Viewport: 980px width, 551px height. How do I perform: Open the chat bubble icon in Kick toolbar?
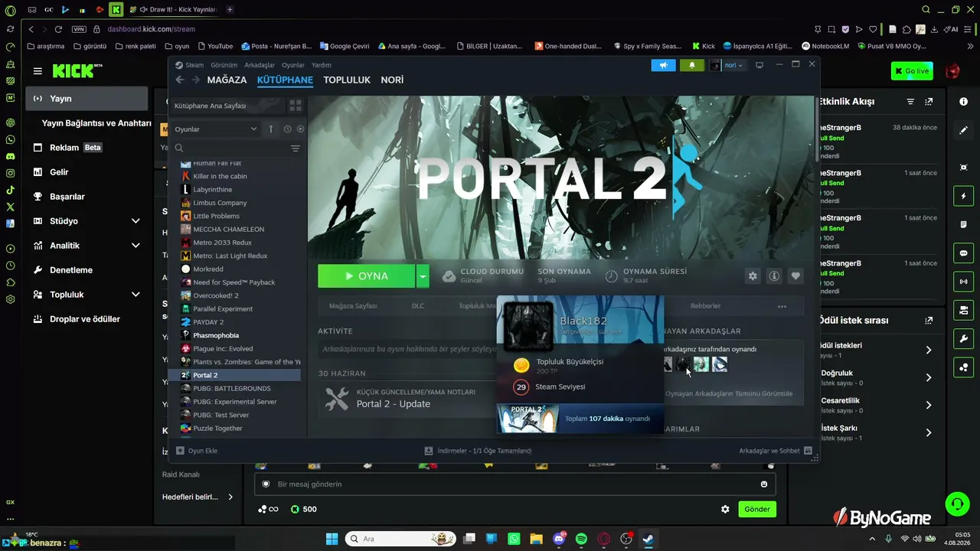pyautogui.click(x=963, y=253)
